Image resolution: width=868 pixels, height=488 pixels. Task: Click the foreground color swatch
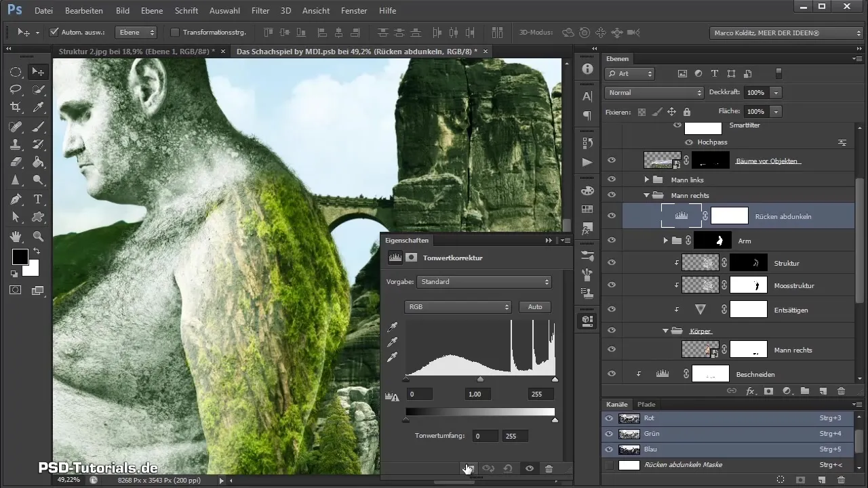[20, 257]
